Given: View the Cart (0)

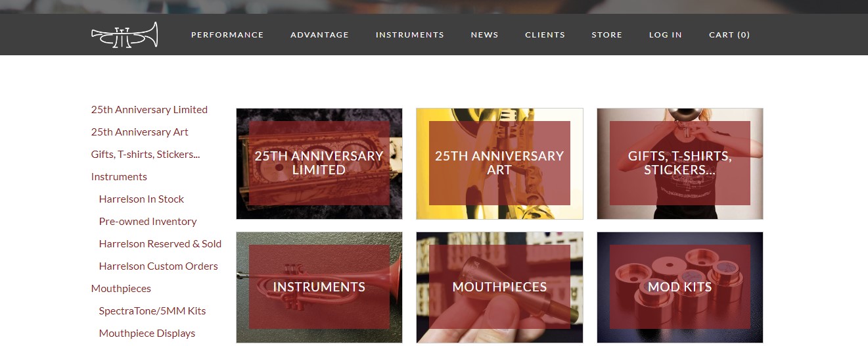Looking at the screenshot, I should click(729, 35).
